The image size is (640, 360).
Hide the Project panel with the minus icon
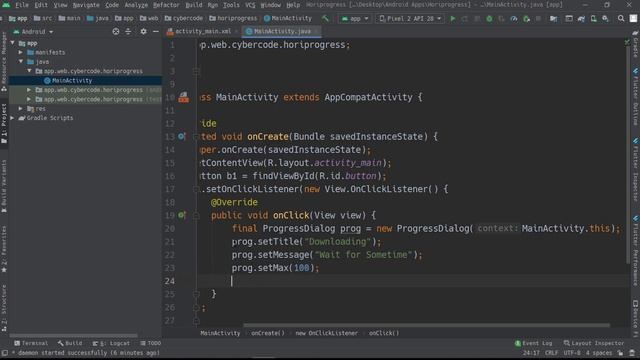click(156, 31)
